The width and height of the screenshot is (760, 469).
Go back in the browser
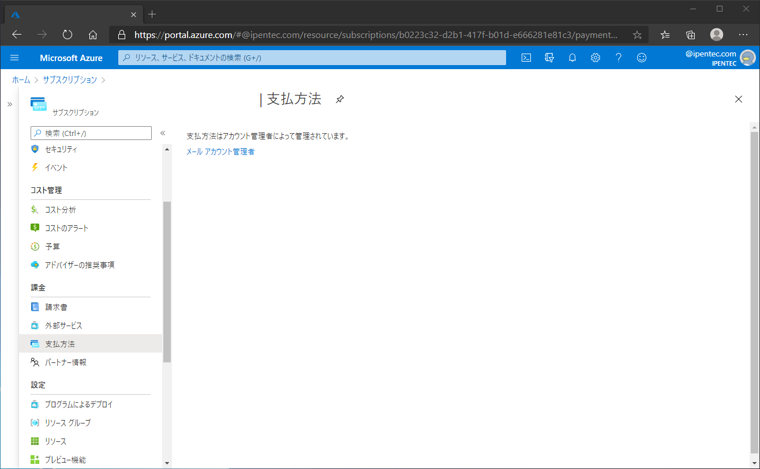coord(17,35)
